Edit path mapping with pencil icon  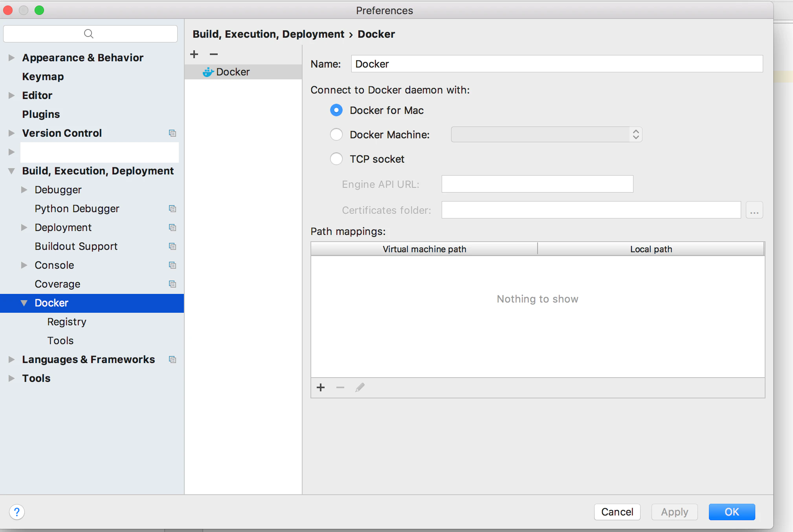(x=360, y=388)
